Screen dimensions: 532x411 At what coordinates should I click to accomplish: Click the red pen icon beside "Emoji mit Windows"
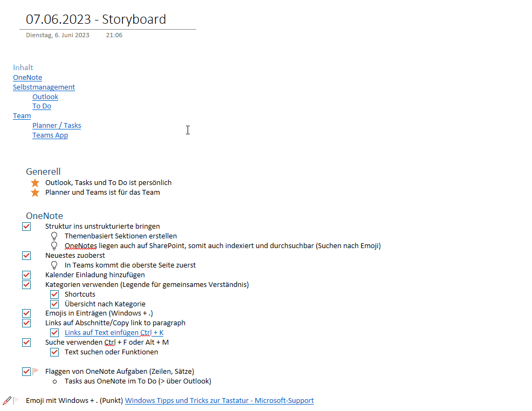click(7, 401)
